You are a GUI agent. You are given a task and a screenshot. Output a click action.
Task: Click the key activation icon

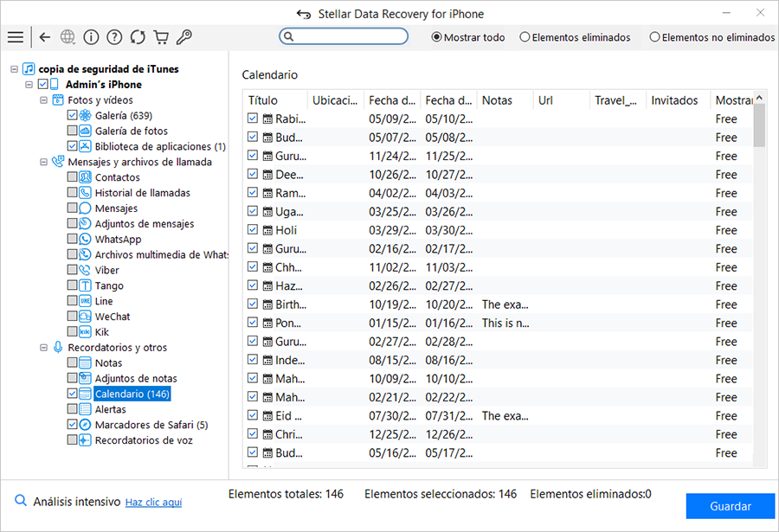[183, 37]
